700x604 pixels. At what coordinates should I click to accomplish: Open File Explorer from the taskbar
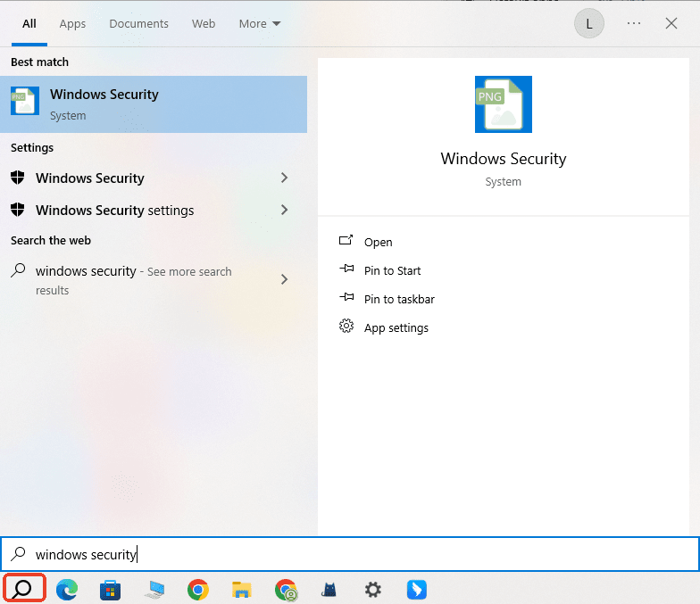click(241, 589)
